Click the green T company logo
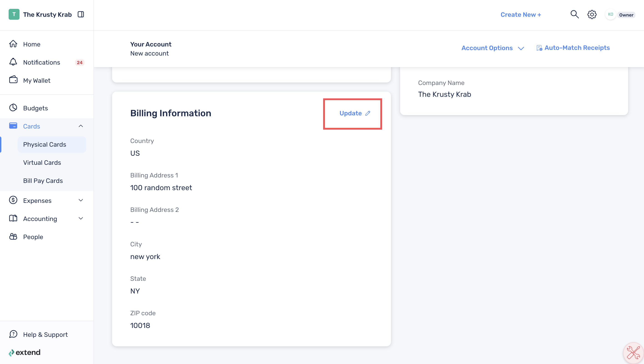Screen dimensions: 644x364 (14, 15)
